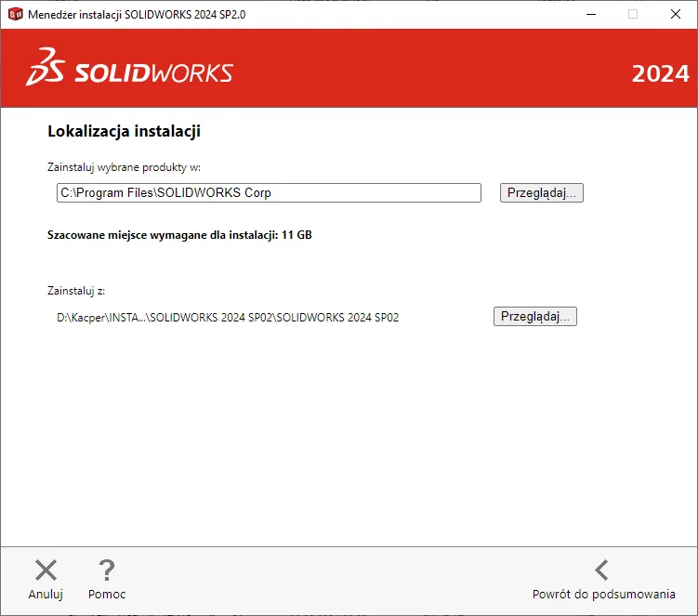This screenshot has width=698, height=616.
Task: Click the Zainstaluj z: label
Action: pos(76,291)
